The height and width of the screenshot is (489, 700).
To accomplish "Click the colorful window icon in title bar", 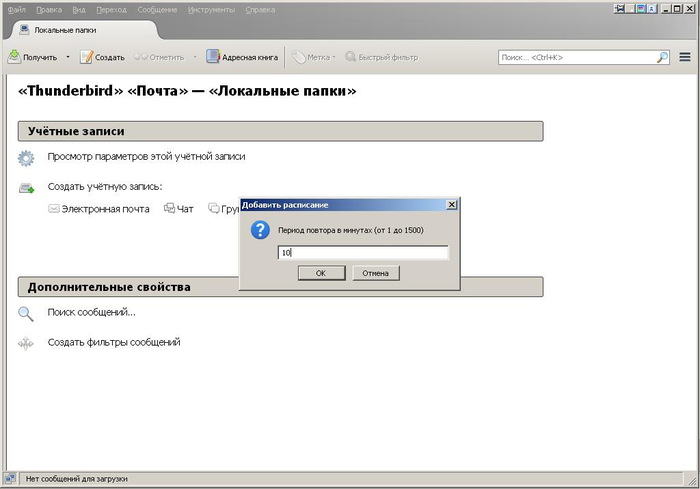I will (641, 8).
